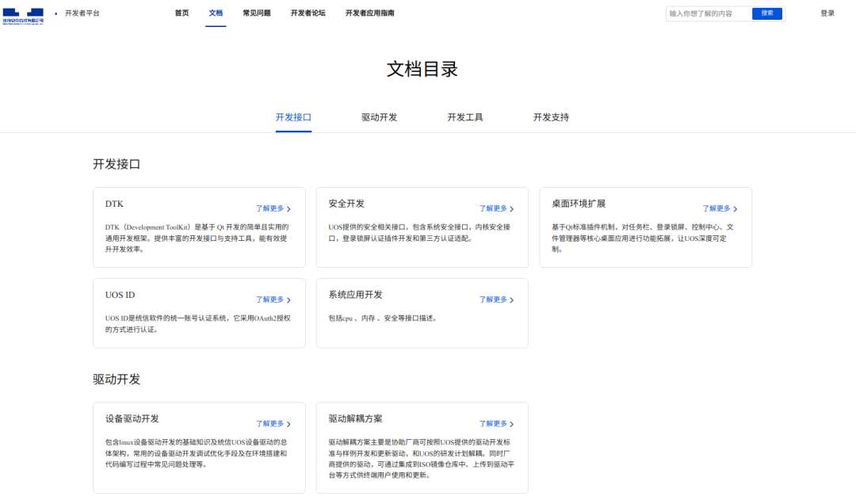This screenshot has width=856, height=504.
Task: Click the 驱动解耦方案 card description text
Action: 422,459
